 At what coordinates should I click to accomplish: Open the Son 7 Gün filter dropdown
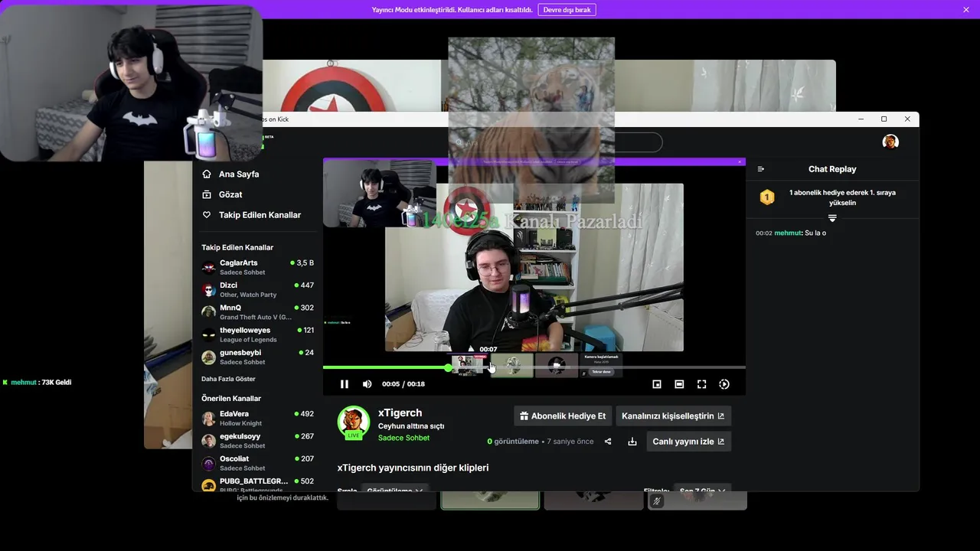[x=702, y=489]
